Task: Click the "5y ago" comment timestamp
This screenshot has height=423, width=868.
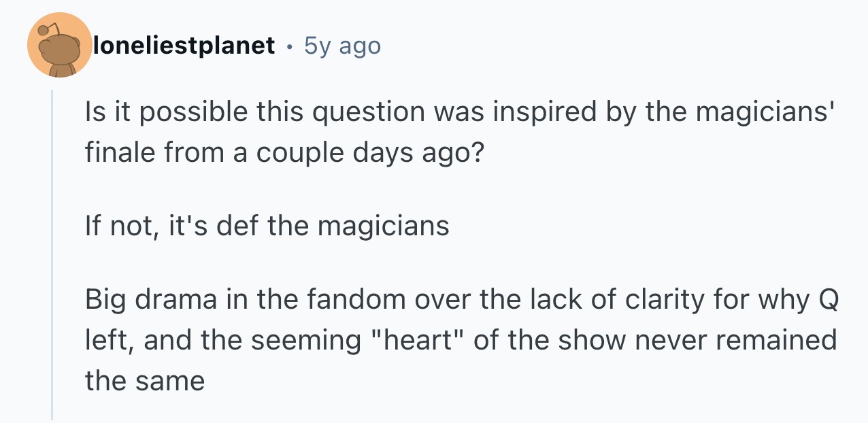Action: coord(342,46)
